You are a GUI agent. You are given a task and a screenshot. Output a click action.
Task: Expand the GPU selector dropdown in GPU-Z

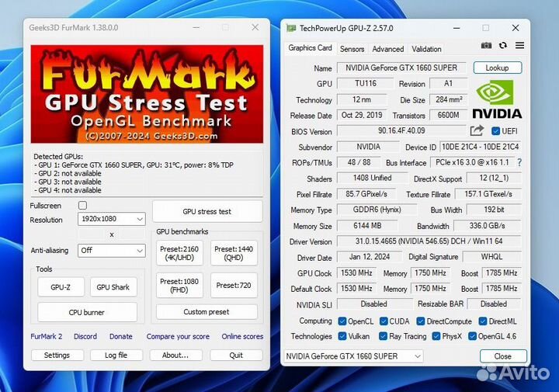click(x=353, y=356)
